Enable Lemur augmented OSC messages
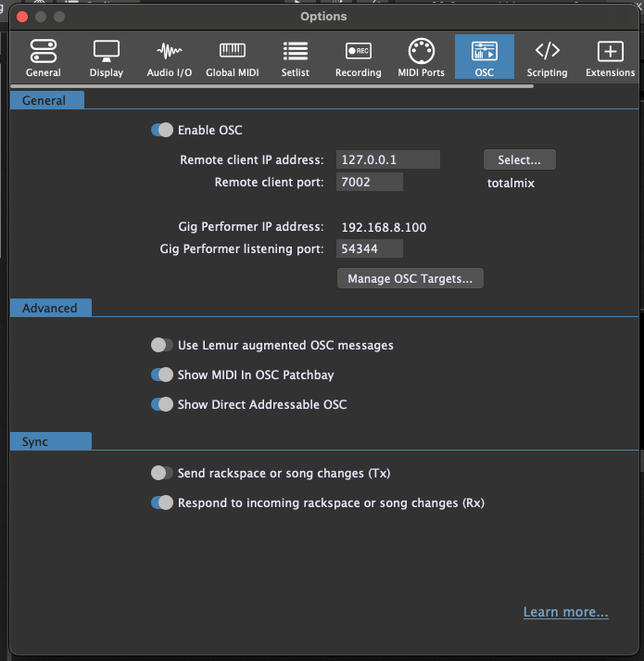The image size is (644, 661). pos(162,345)
